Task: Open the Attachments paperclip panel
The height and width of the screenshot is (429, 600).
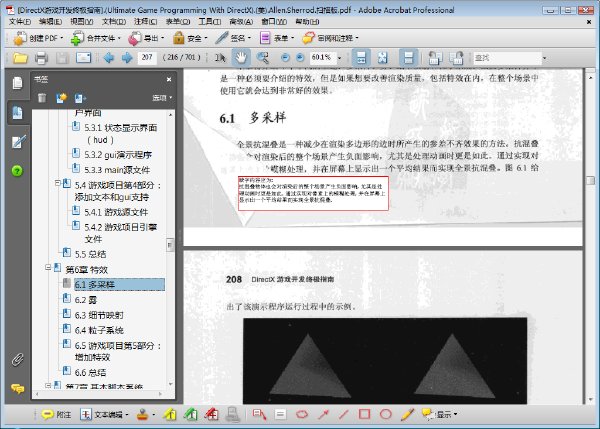Action: [17, 359]
